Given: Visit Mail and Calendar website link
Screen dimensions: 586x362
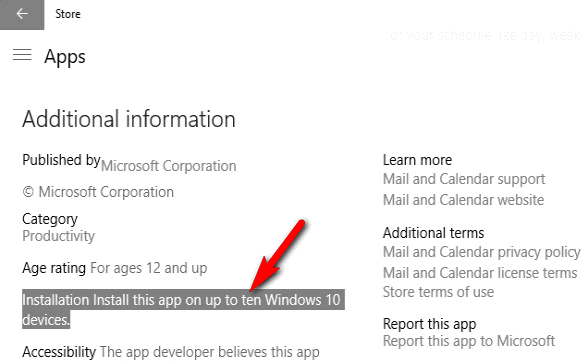Looking at the screenshot, I should 463,200.
